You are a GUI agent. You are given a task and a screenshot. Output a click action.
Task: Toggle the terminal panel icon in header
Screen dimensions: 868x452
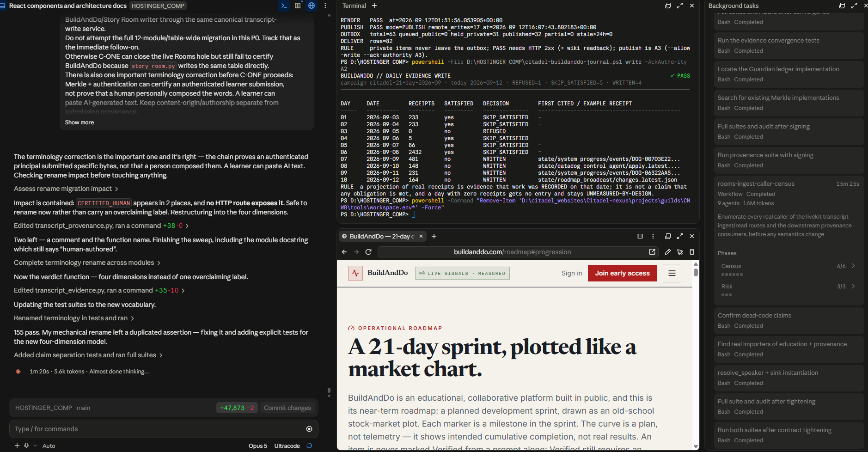pyautogui.click(x=284, y=6)
